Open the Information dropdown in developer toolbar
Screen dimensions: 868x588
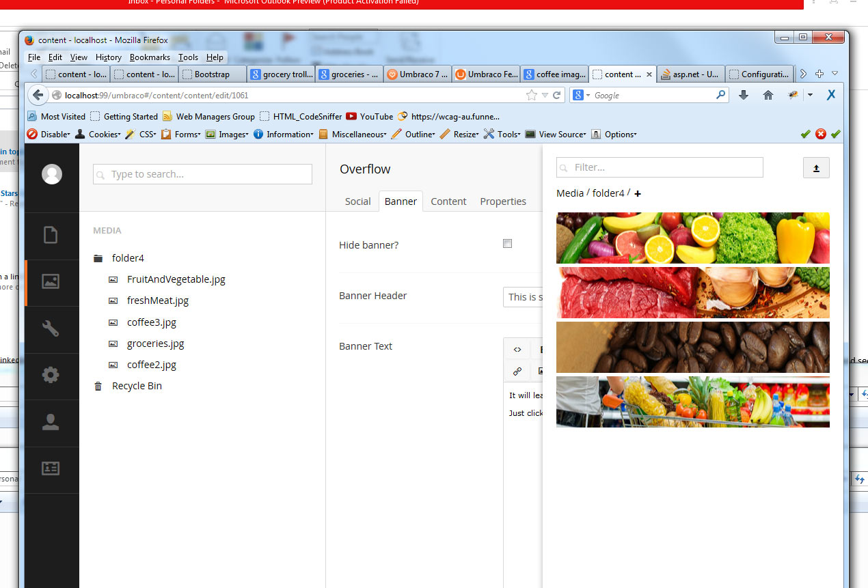[x=284, y=135]
